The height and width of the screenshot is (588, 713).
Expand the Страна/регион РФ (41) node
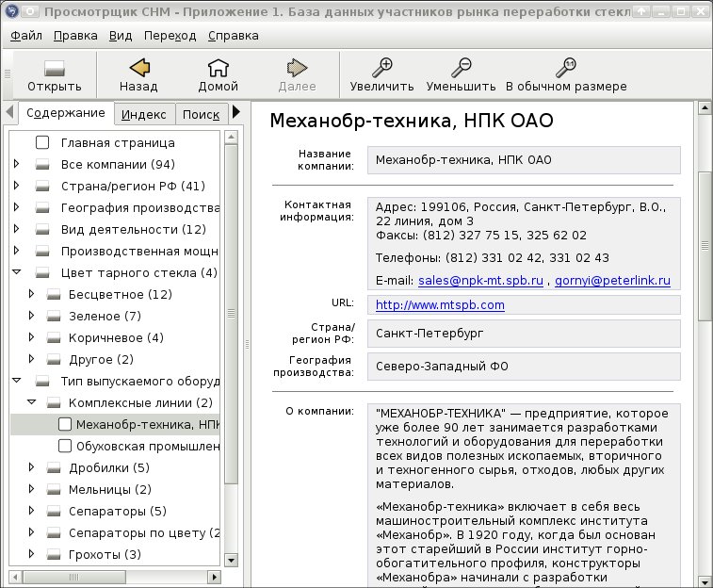pyautogui.click(x=16, y=185)
